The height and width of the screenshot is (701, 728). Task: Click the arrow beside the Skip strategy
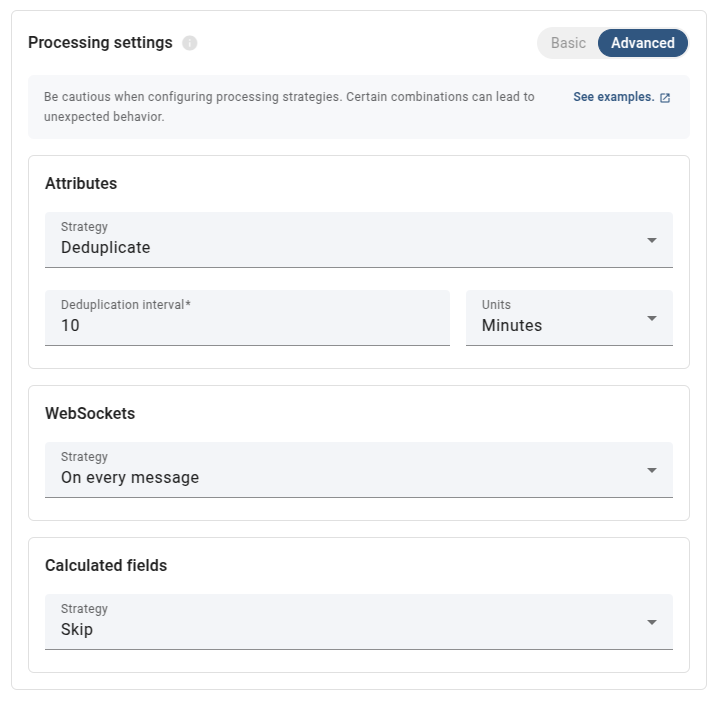tap(652, 622)
